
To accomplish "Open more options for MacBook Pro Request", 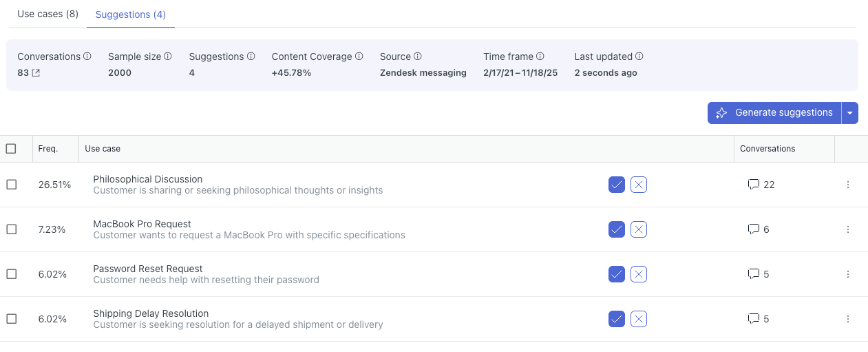I will pyautogui.click(x=848, y=229).
